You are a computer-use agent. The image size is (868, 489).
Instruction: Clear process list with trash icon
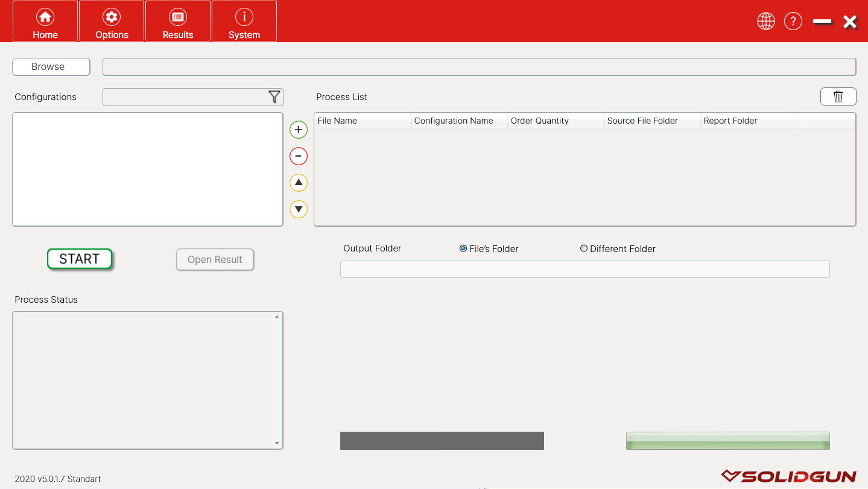point(838,96)
